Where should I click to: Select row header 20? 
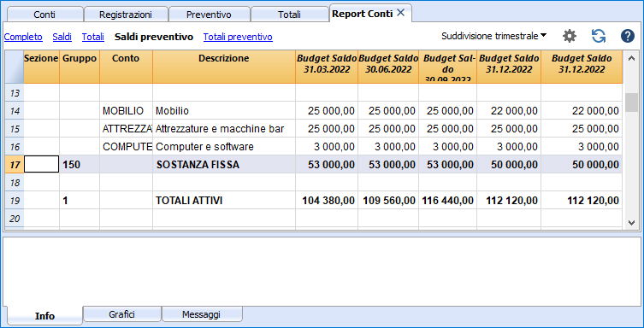[15, 219]
